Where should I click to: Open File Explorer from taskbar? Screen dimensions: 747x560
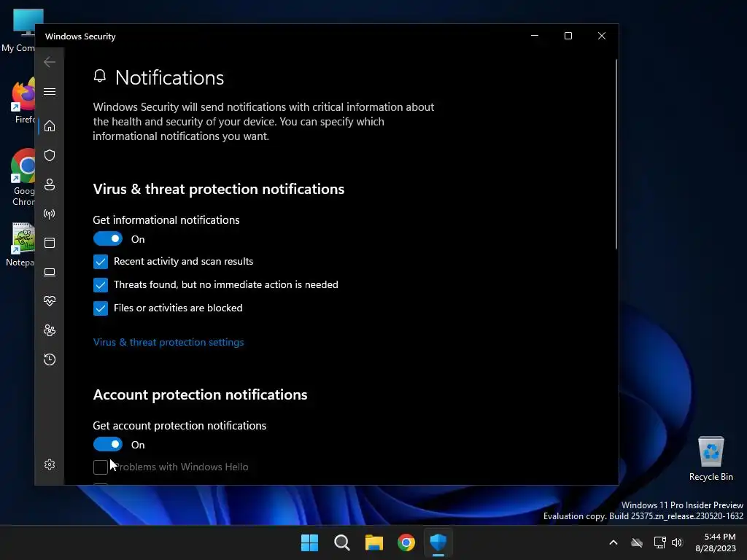374,542
